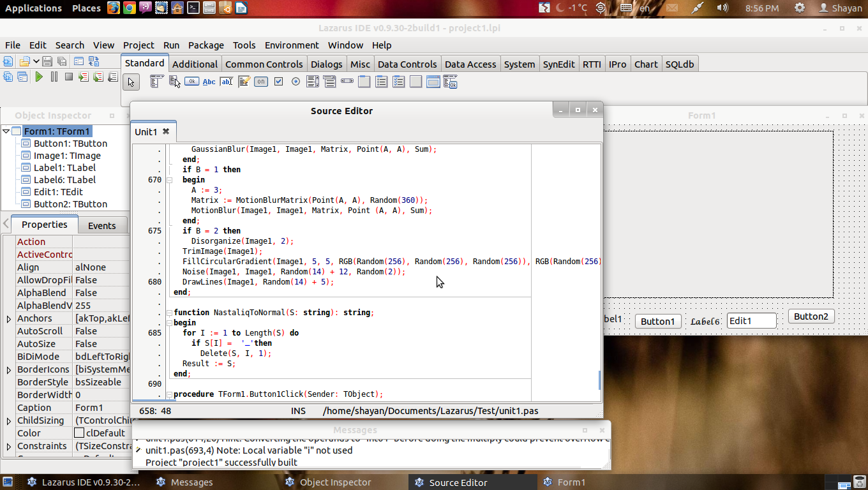Collapse the Form1: TForm1 tree node
868x490 pixels.
6,131
